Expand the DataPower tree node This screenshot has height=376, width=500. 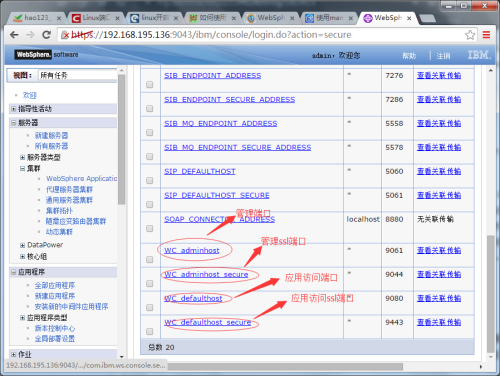coord(22,245)
